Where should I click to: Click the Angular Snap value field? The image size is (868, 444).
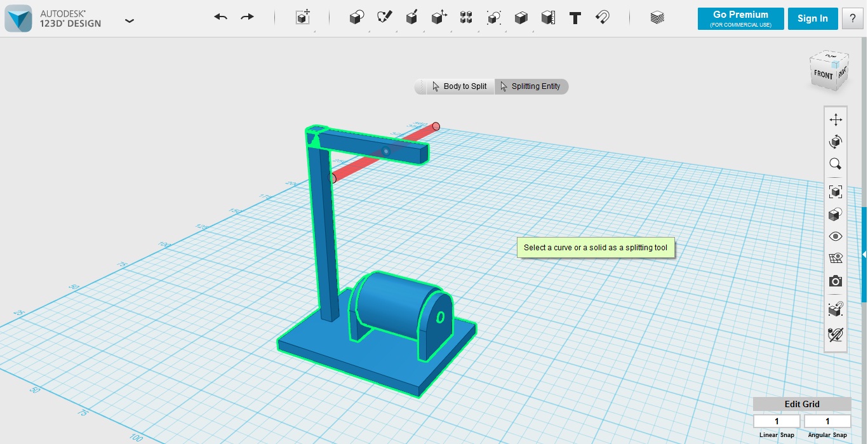click(827, 421)
